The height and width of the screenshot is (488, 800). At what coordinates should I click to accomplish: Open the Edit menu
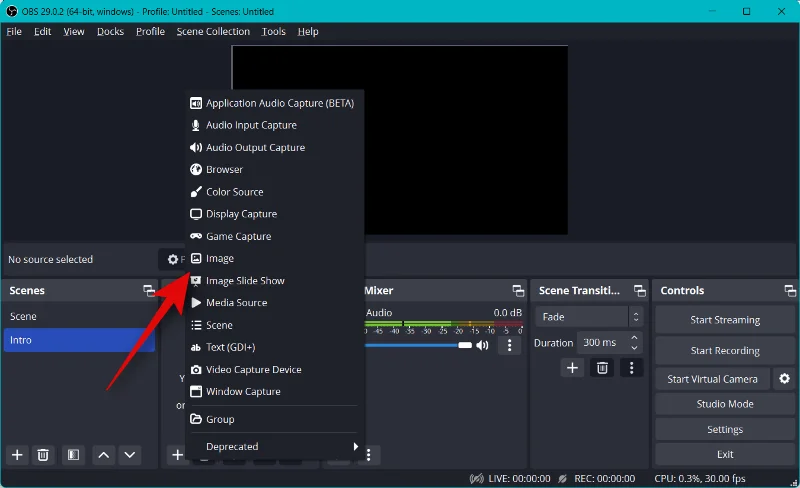42,31
